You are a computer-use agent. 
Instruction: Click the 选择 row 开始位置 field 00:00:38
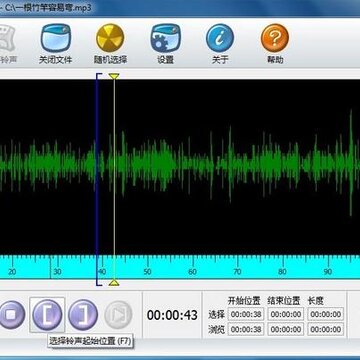tap(246, 314)
